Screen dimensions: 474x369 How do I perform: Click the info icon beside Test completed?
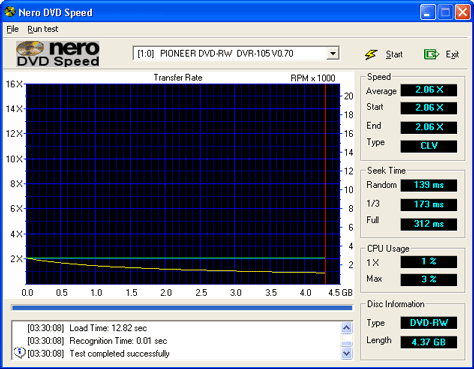(x=20, y=352)
